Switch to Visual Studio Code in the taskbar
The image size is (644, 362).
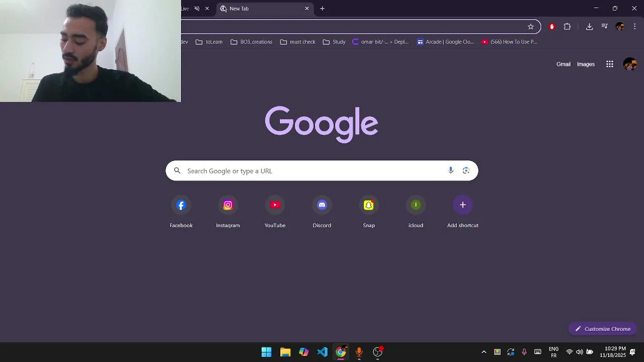pos(323,352)
